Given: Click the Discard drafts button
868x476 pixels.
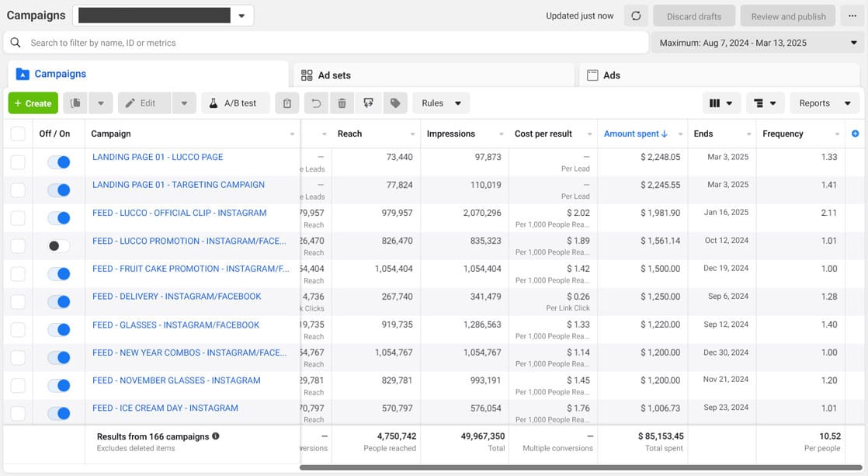Looking at the screenshot, I should (x=694, y=16).
